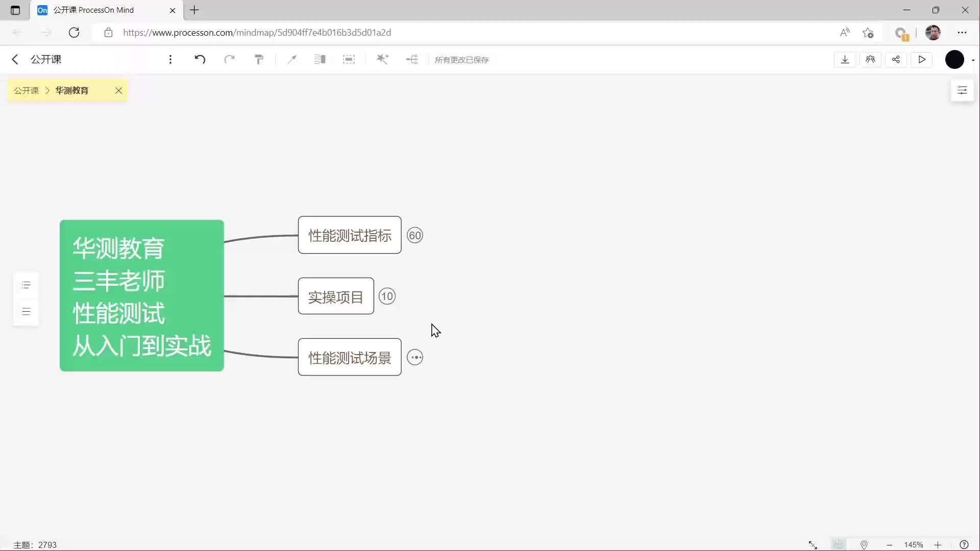Screen dimensions: 980x551
Task: Click the fit-to-screen arrows icon
Action: 813,545
